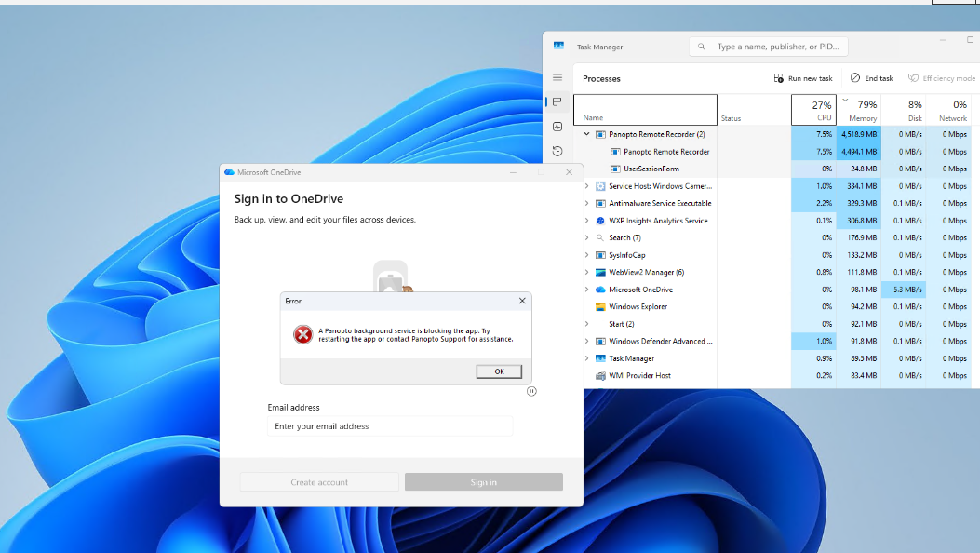
Task: Open the Performance page icon in Task Manager sidebar
Action: 557,127
